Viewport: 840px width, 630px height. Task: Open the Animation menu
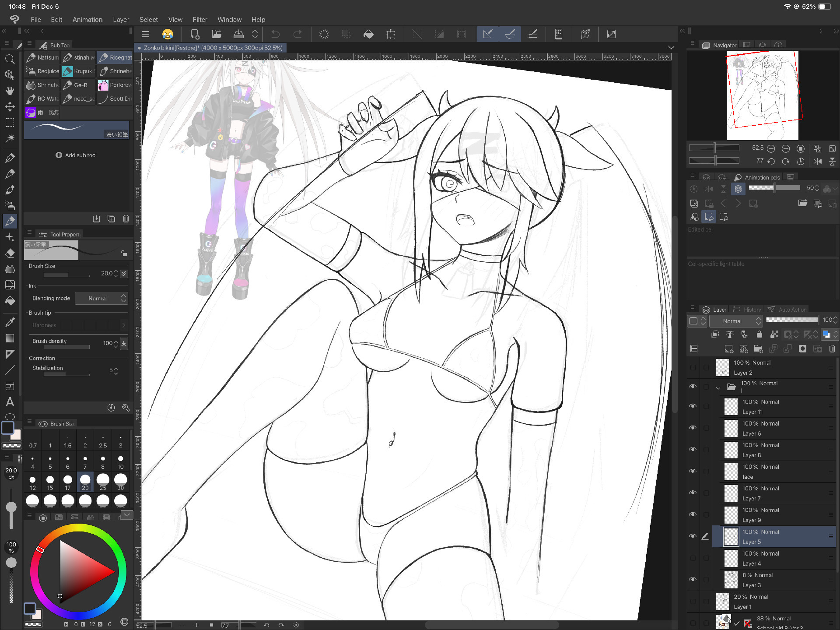(87, 20)
